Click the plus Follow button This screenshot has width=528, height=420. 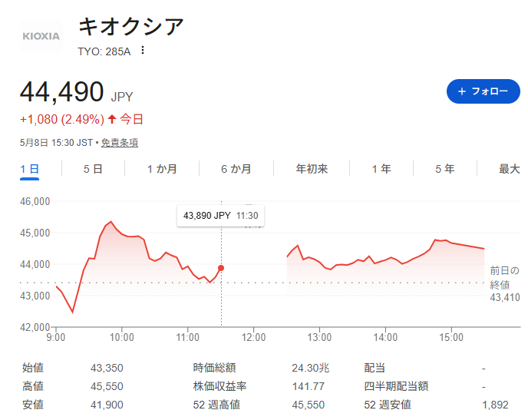(483, 91)
